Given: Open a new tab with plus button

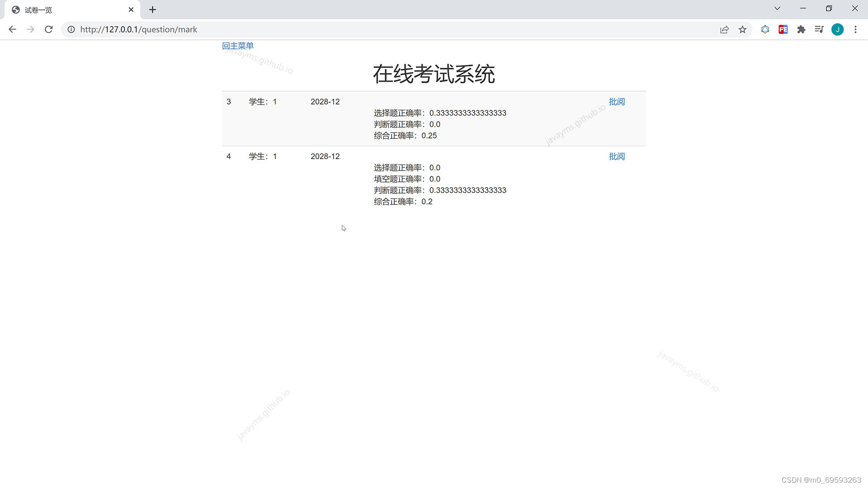Looking at the screenshot, I should (x=152, y=9).
